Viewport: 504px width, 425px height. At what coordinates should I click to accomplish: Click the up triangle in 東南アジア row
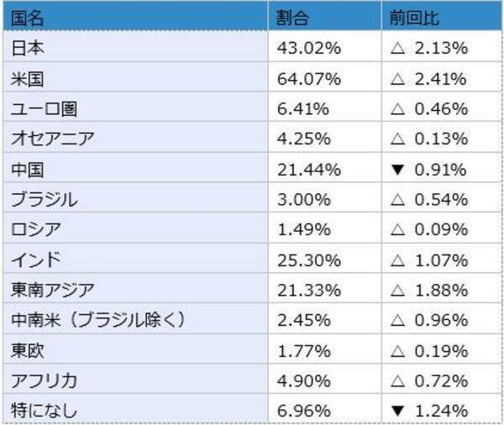(x=397, y=291)
